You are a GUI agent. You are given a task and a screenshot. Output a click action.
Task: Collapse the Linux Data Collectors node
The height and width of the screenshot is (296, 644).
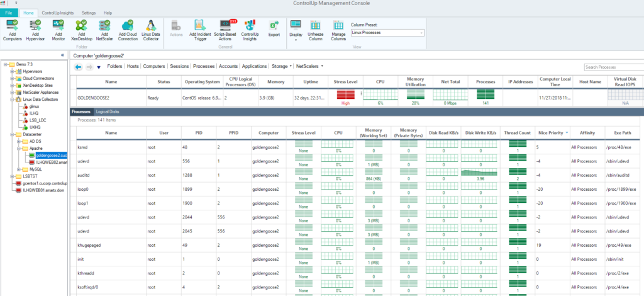click(13, 100)
